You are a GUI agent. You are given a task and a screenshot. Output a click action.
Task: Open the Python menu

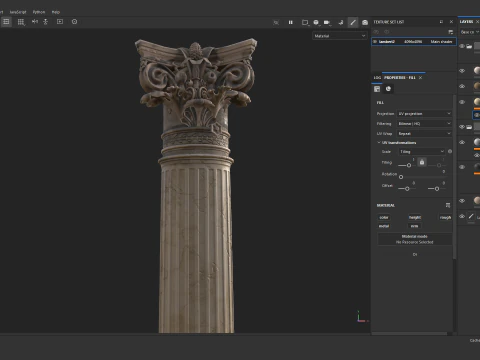click(x=39, y=12)
